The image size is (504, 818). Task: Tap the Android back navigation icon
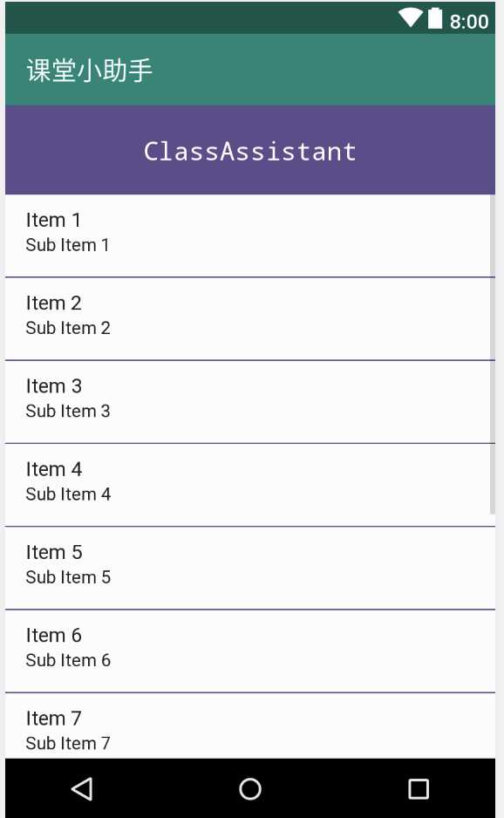(x=83, y=788)
